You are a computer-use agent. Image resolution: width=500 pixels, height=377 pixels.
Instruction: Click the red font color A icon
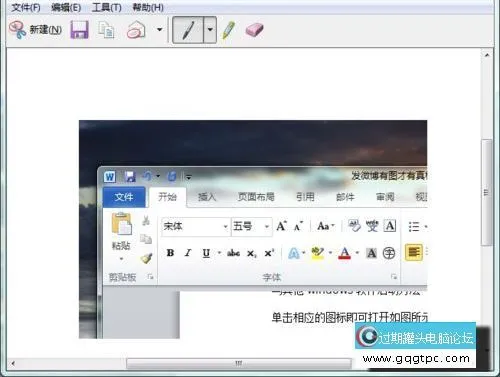pos(344,253)
